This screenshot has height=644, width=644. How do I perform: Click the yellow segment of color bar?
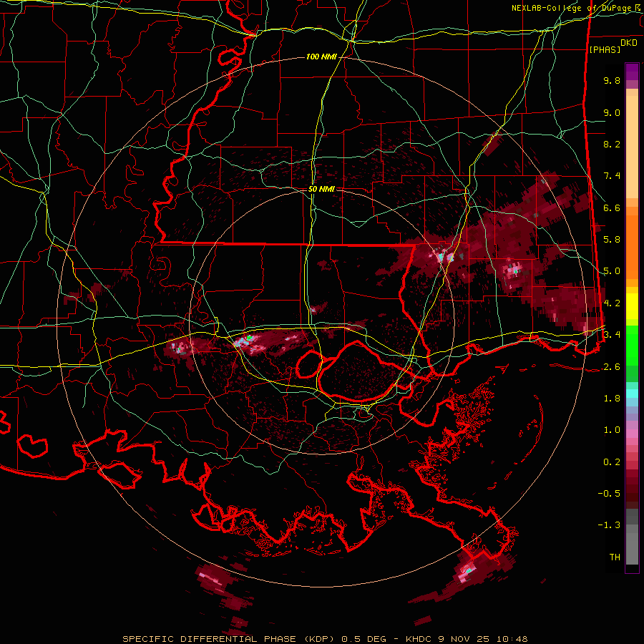click(x=632, y=306)
